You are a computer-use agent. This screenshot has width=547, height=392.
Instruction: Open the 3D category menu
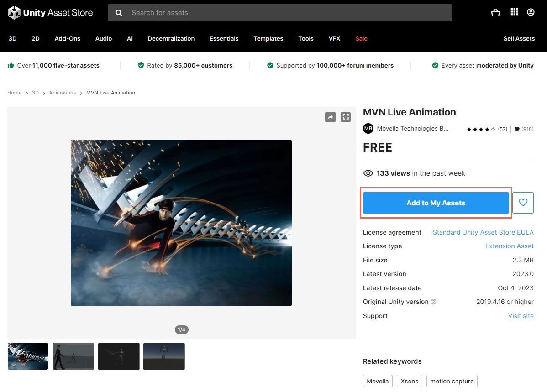click(12, 38)
